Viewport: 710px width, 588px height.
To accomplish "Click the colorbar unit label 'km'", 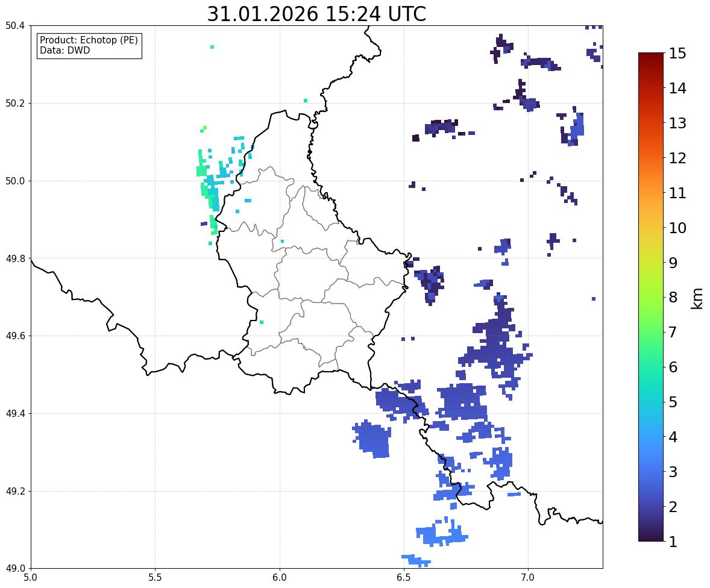I will click(697, 299).
